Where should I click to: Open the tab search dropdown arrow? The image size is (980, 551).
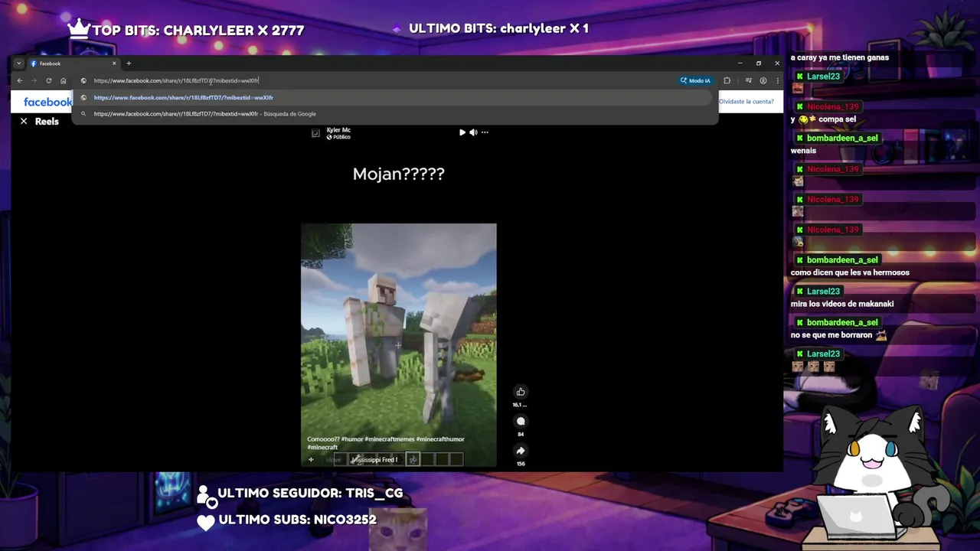tap(18, 64)
